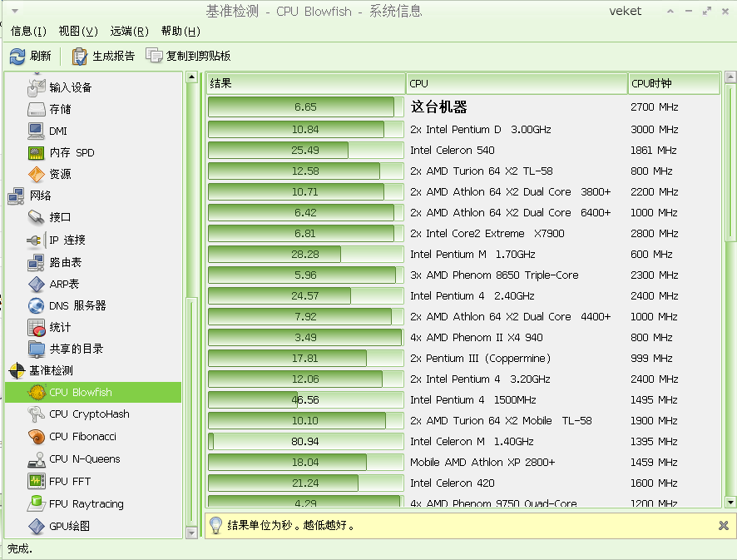Image resolution: width=737 pixels, height=560 pixels.
Task: Click the 基准检测 benchmarks category icon
Action: (17, 370)
